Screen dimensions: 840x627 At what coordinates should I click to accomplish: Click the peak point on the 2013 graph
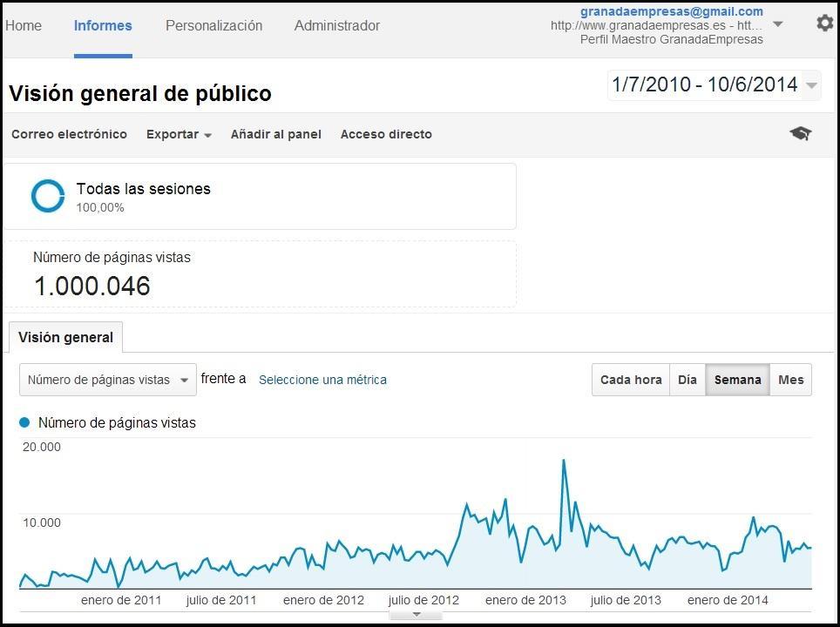click(564, 461)
